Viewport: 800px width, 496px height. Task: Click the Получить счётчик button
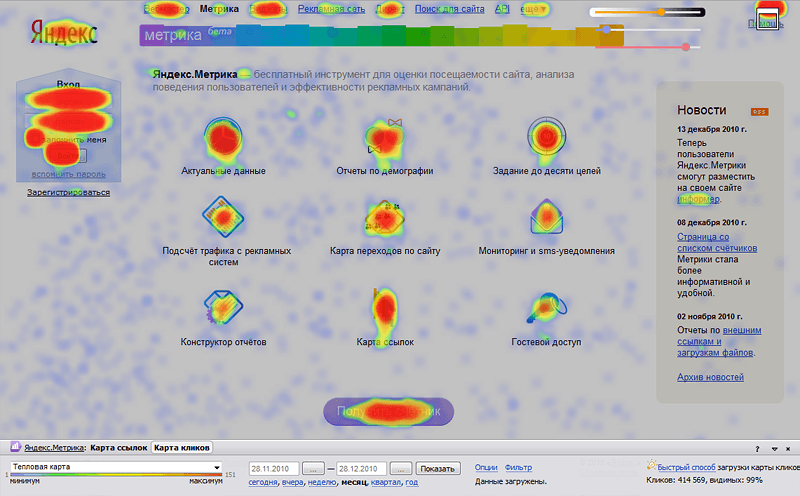pyautogui.click(x=388, y=411)
